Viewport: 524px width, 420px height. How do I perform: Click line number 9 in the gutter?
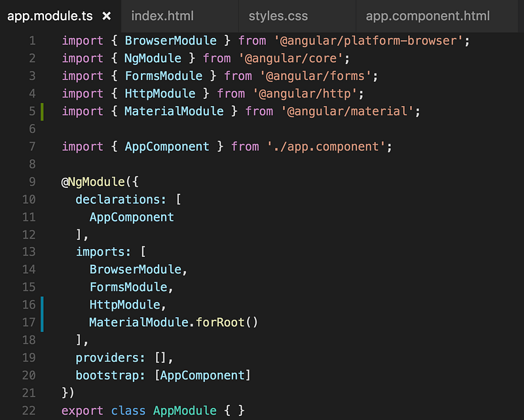32,181
